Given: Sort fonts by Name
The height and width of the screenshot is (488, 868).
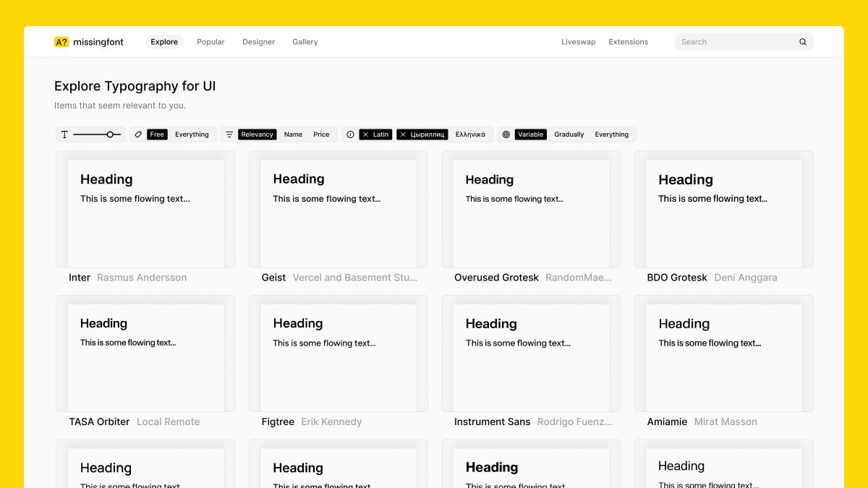Looking at the screenshot, I should 293,134.
